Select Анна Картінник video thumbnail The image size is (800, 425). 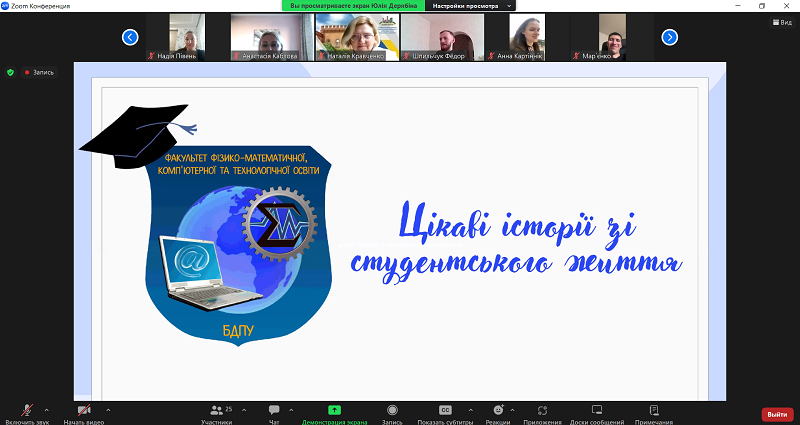click(x=527, y=37)
